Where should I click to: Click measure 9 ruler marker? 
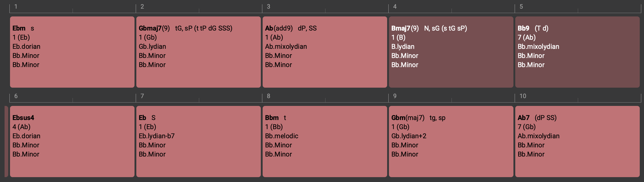click(x=395, y=96)
